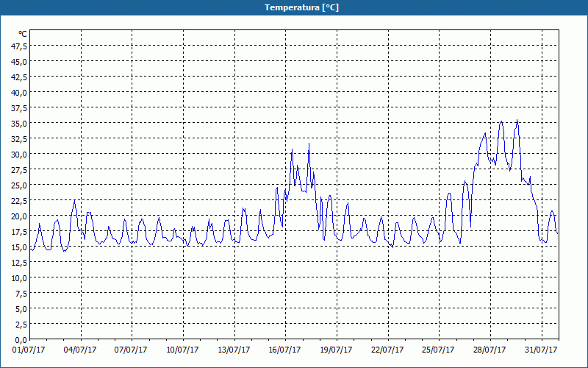Click the 45,0 y-axis label
Screen dimensions: 588x368
coord(20,62)
